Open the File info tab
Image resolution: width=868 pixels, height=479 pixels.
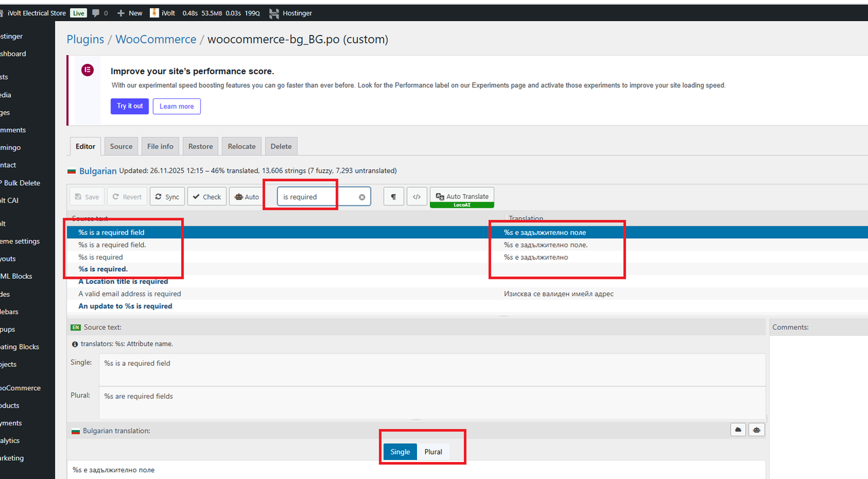click(160, 146)
